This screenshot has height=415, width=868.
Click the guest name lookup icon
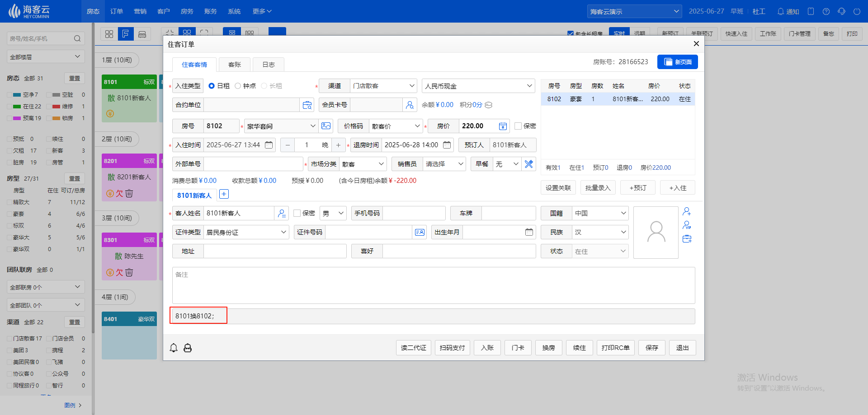point(282,213)
